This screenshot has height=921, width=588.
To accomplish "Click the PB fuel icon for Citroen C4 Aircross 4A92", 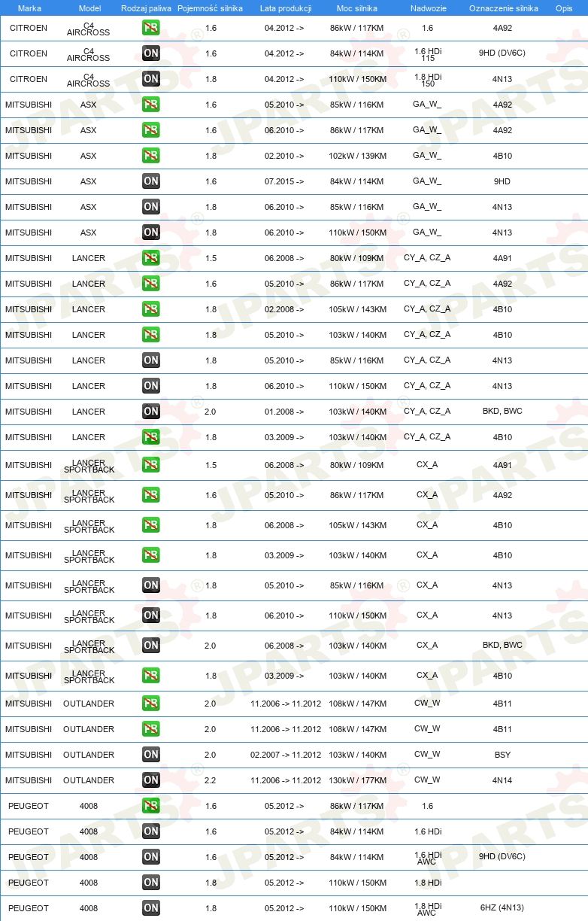I will (151, 28).
